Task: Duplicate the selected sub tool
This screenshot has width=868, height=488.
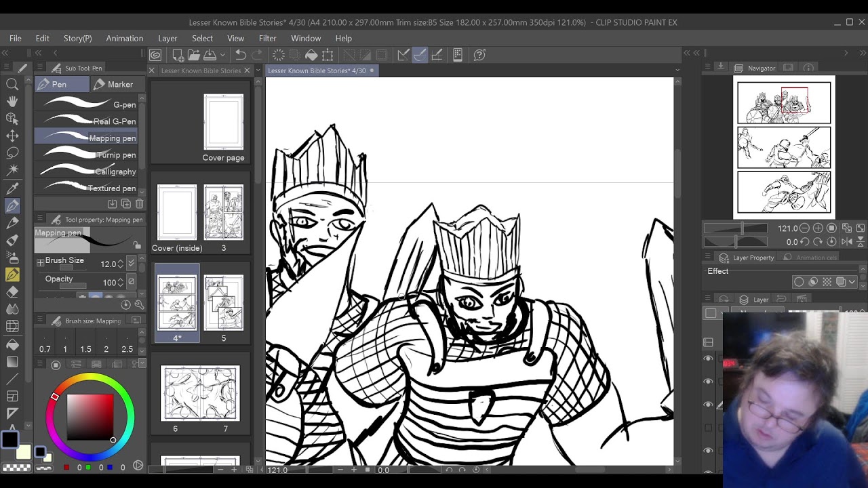Action: click(x=126, y=204)
